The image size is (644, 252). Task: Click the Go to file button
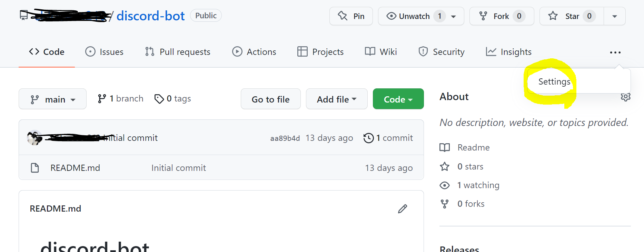point(271,99)
